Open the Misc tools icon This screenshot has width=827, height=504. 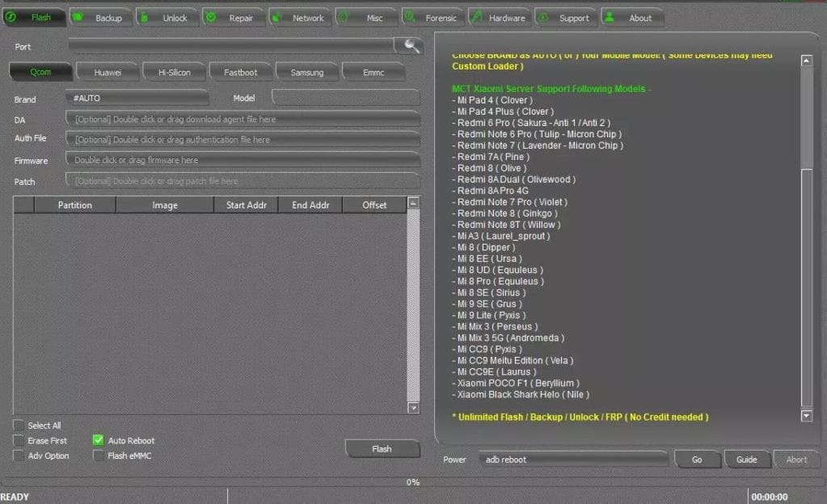coord(345,16)
